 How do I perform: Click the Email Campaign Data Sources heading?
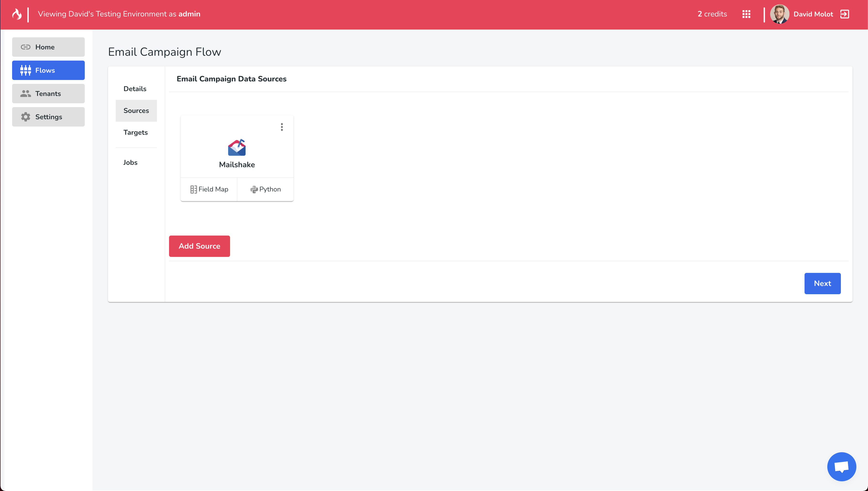click(x=232, y=79)
